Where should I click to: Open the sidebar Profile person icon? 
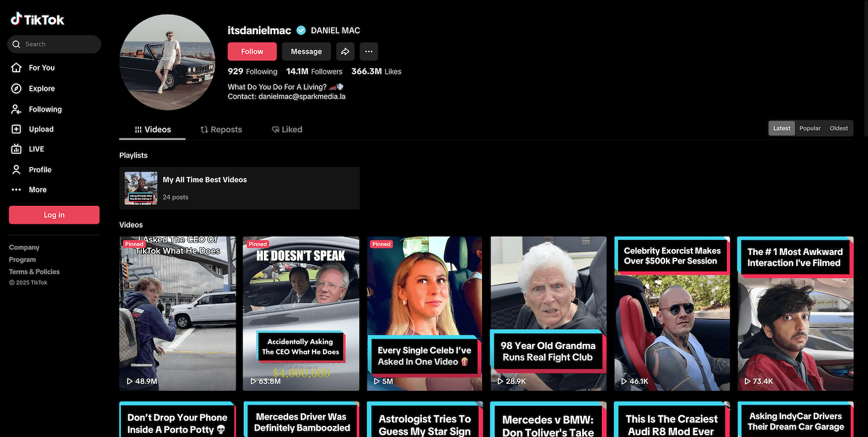point(17,169)
